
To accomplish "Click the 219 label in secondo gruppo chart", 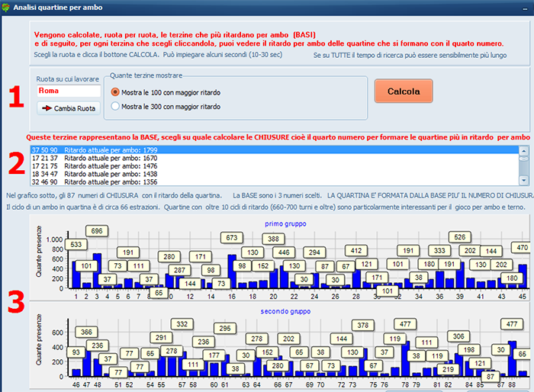I will click(448, 369).
